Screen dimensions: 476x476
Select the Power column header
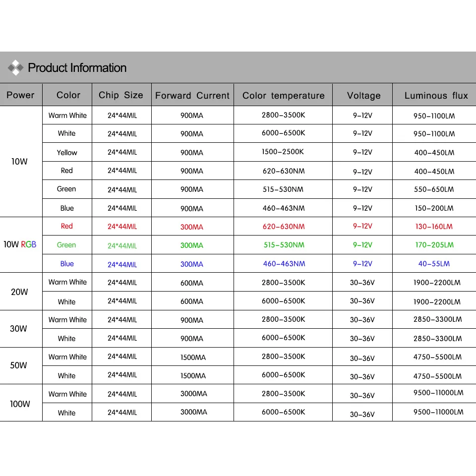pos(21,95)
